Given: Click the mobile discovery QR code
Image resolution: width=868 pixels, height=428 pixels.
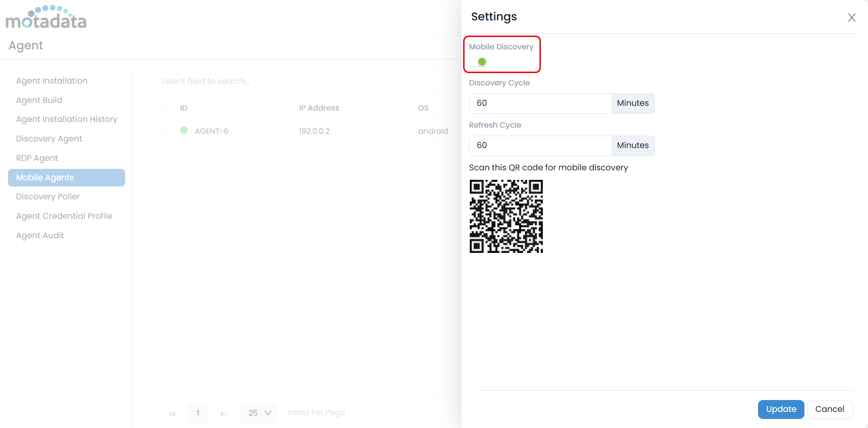Looking at the screenshot, I should 506,216.
